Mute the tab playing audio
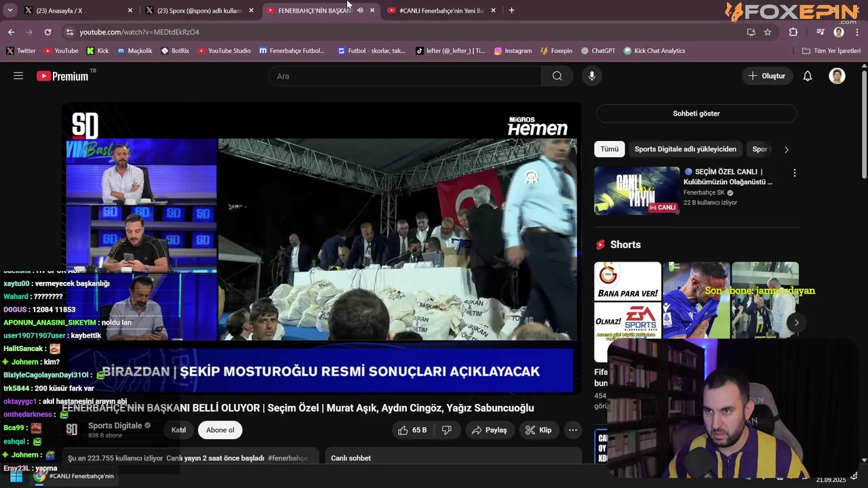 [360, 10]
